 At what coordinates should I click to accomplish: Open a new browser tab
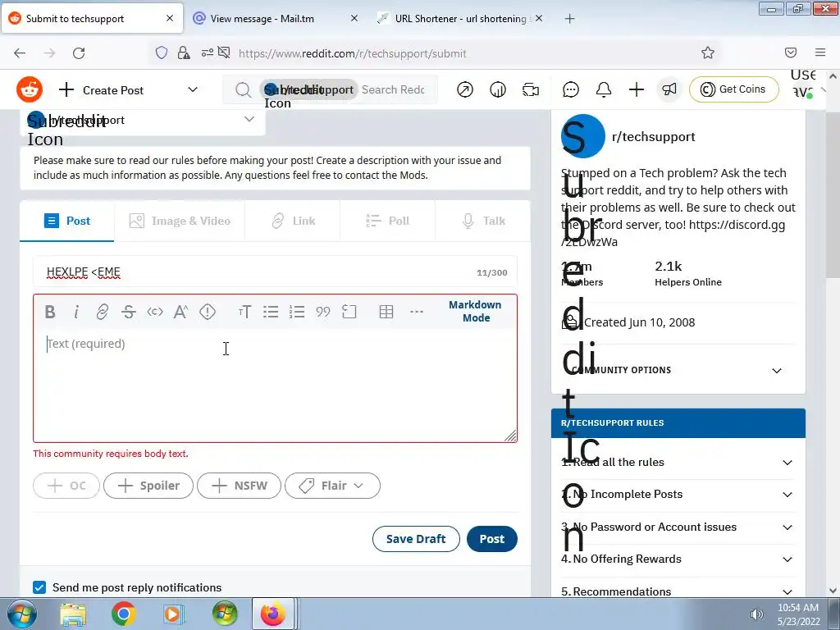569,19
